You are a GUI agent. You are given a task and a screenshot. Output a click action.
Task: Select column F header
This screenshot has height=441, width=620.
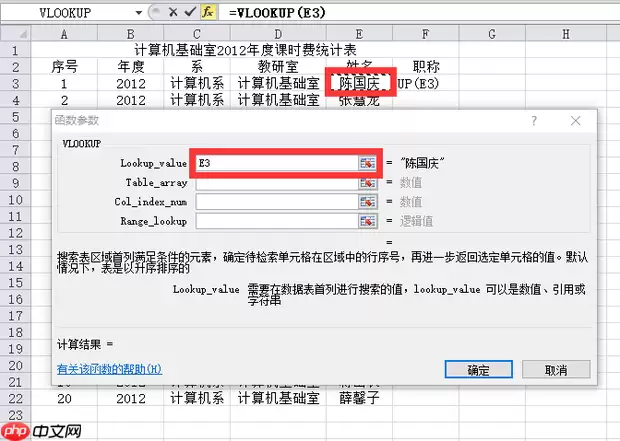pos(425,34)
